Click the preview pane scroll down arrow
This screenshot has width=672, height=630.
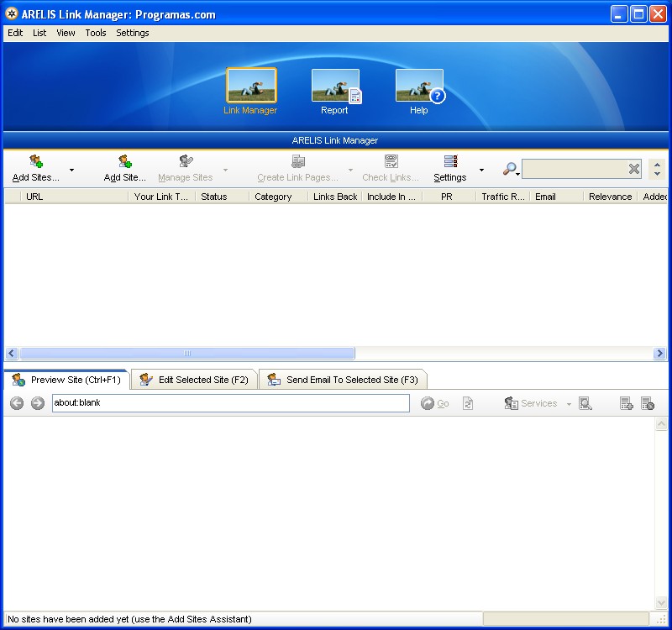(x=661, y=603)
